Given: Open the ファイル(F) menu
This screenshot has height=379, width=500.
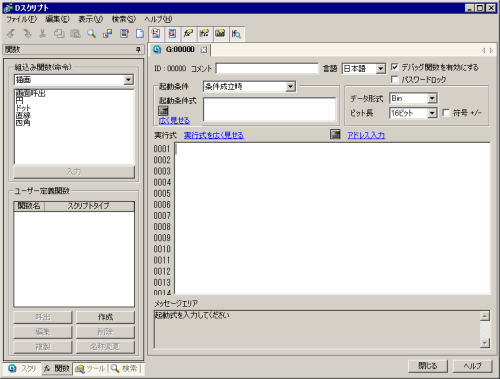Looking at the screenshot, I should coord(21,19).
